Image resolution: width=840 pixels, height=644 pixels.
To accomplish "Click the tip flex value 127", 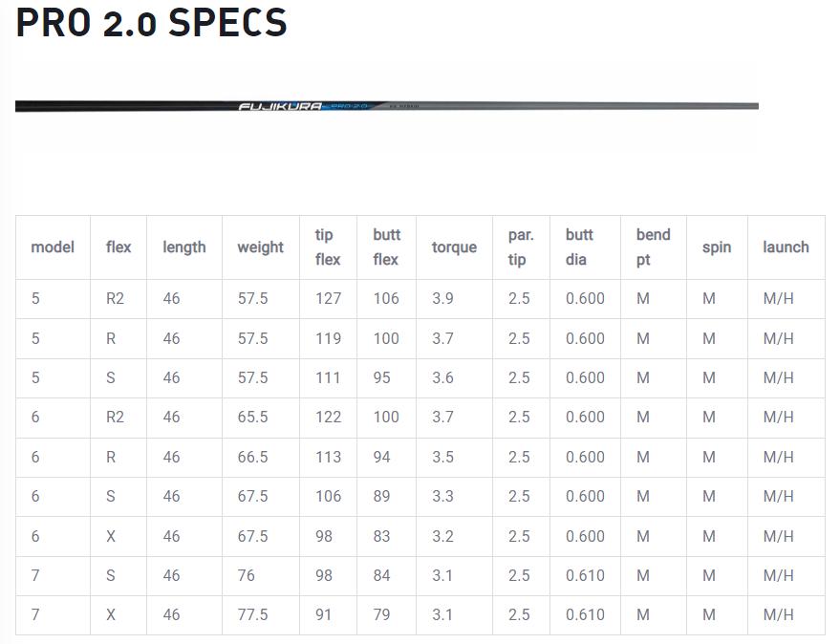I will tap(328, 299).
